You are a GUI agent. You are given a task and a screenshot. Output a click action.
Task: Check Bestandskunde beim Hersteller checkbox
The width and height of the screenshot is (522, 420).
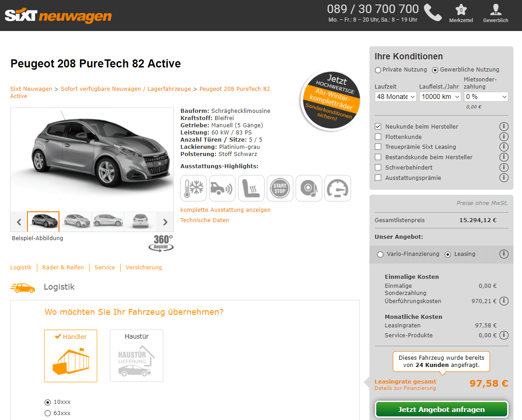[x=378, y=157]
